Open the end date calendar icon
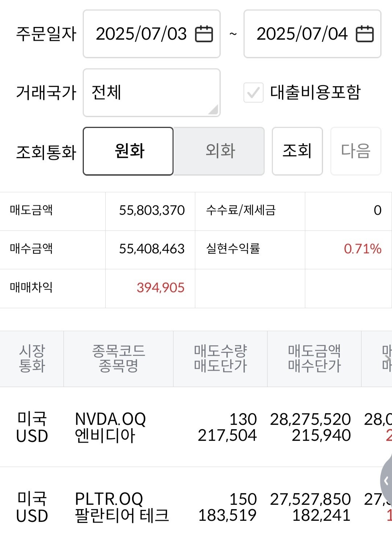Image resolution: width=392 pixels, height=540 pixels. tap(364, 34)
